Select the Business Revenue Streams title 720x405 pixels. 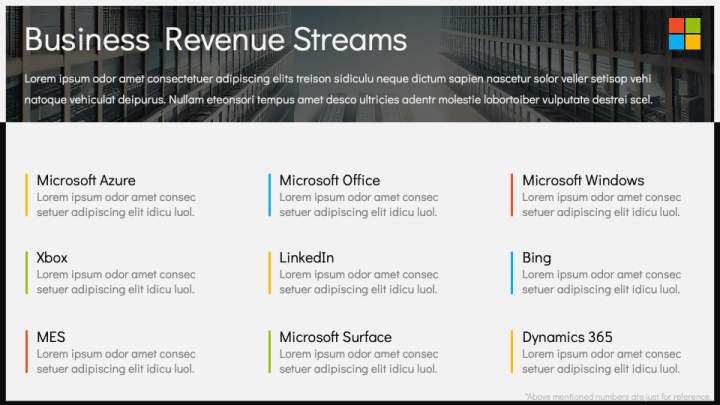[x=216, y=39]
